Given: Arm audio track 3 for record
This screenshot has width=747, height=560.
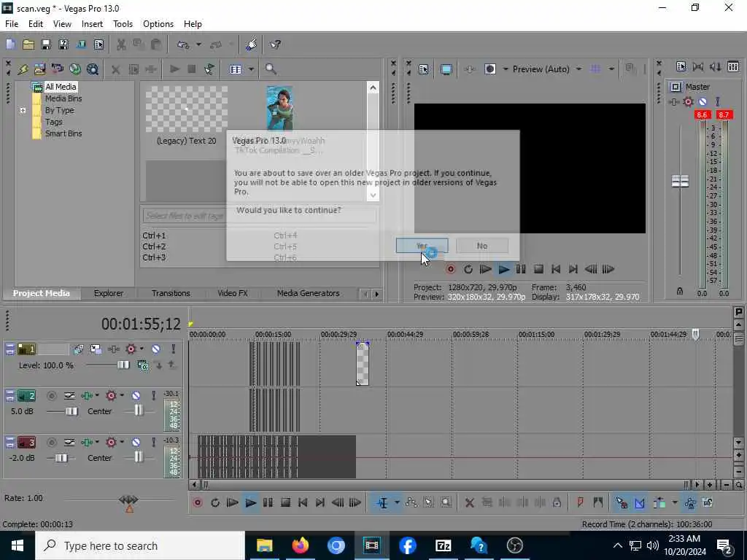Looking at the screenshot, I should tap(52, 443).
